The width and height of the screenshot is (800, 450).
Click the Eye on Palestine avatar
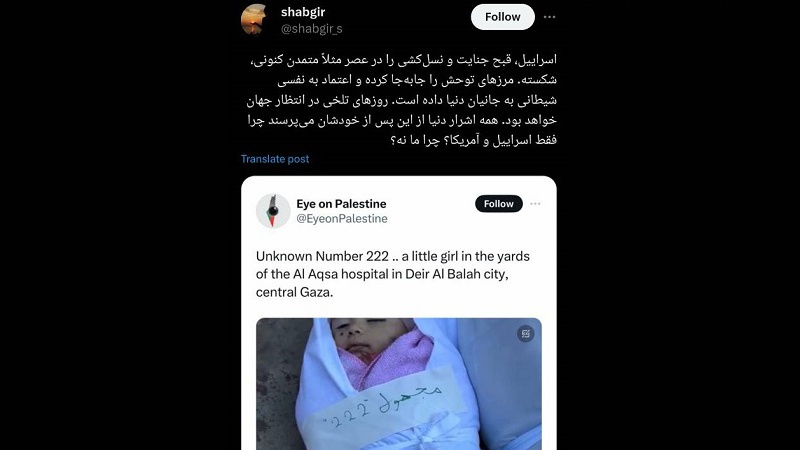pyautogui.click(x=273, y=211)
